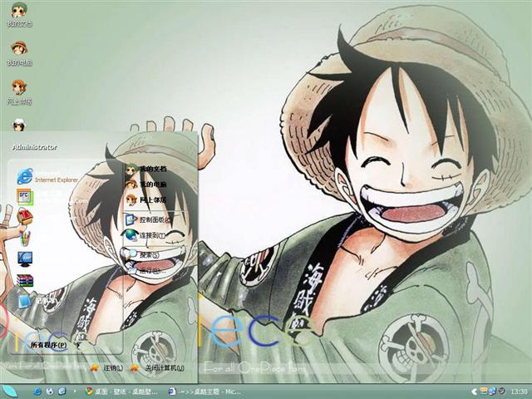532x399 pixels.
Task: Click 关闭计算机 (Shut Down) button
Action: pyautogui.click(x=157, y=367)
